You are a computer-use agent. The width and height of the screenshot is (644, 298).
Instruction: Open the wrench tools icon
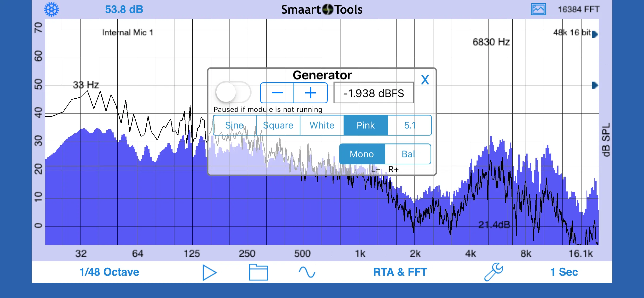493,272
